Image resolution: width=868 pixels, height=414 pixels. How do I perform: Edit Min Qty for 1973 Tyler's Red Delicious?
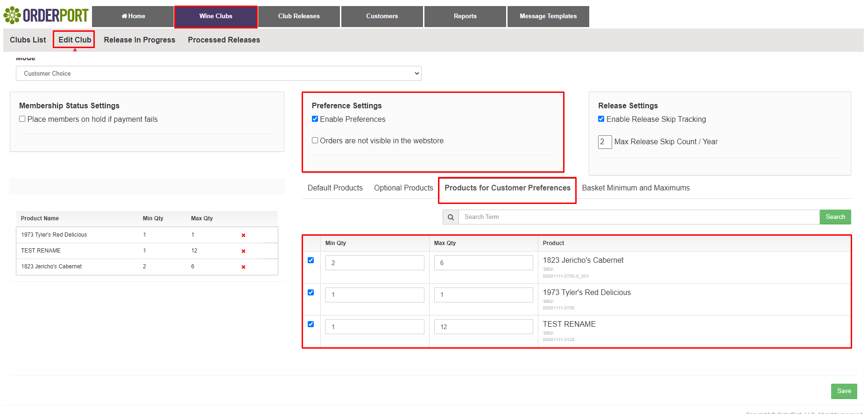point(374,295)
